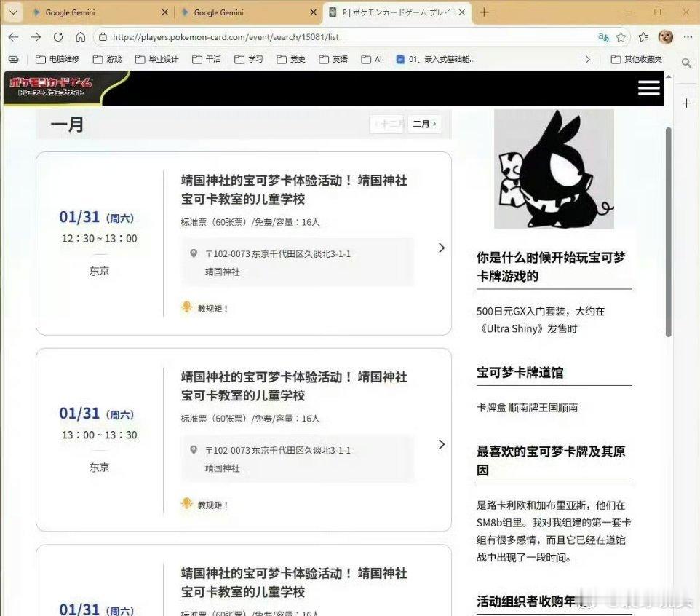700x616 pixels.
Task: Open the 学习 bookmark folder
Action: pos(249,59)
